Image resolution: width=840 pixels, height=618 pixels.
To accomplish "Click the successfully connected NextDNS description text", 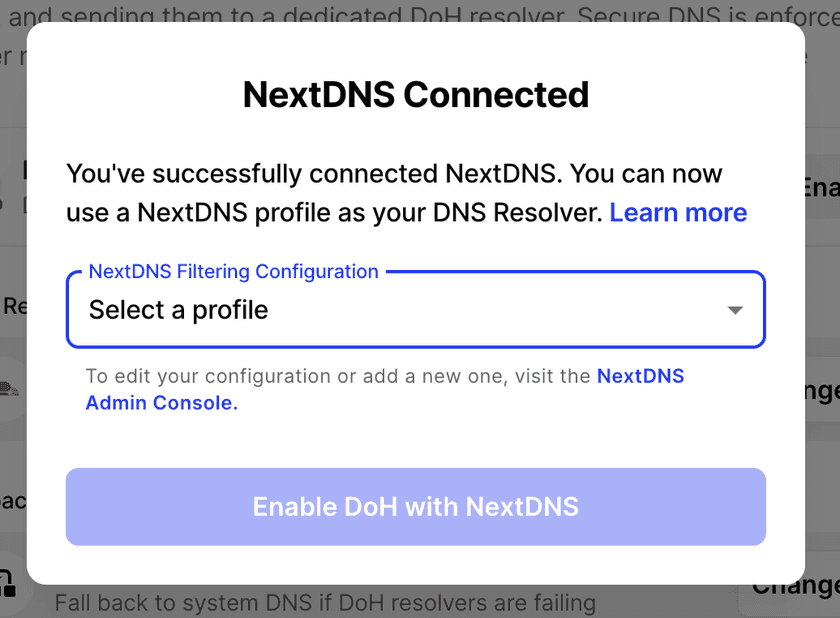I will pos(394,173).
